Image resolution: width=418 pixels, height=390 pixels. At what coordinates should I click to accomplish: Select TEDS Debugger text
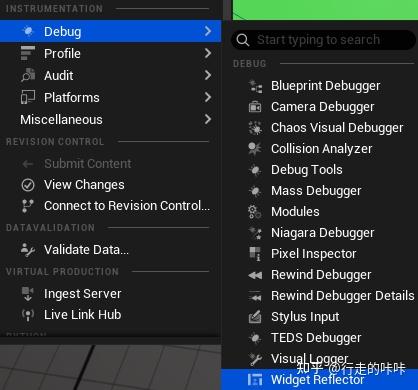[x=316, y=338]
